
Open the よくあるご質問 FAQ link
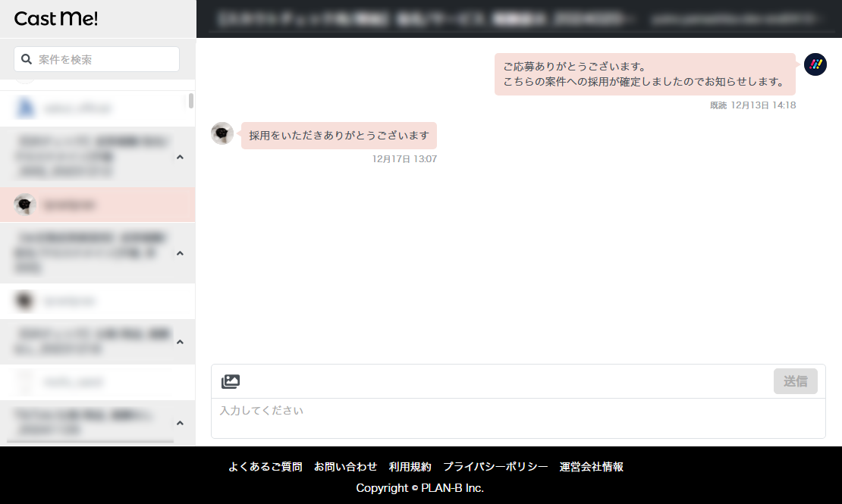tap(265, 467)
